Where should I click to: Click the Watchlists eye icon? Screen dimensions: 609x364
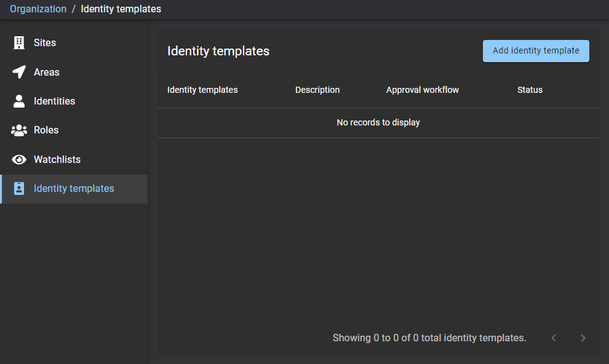coord(19,159)
